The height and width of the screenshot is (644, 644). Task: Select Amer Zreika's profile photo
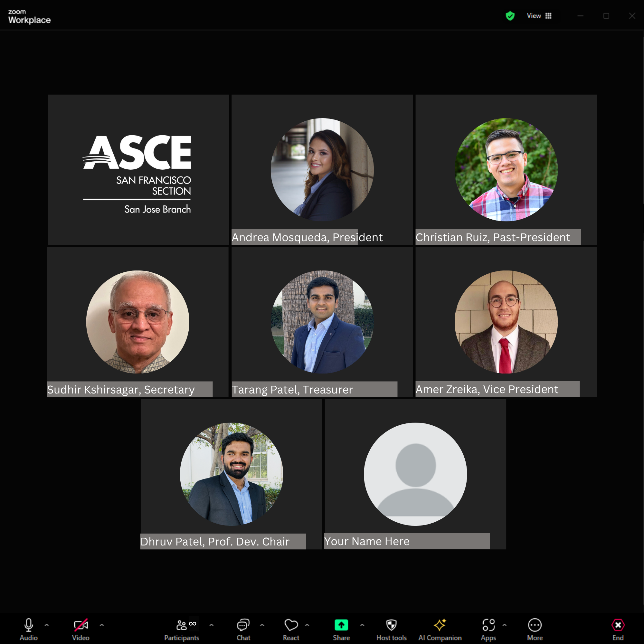506,322
